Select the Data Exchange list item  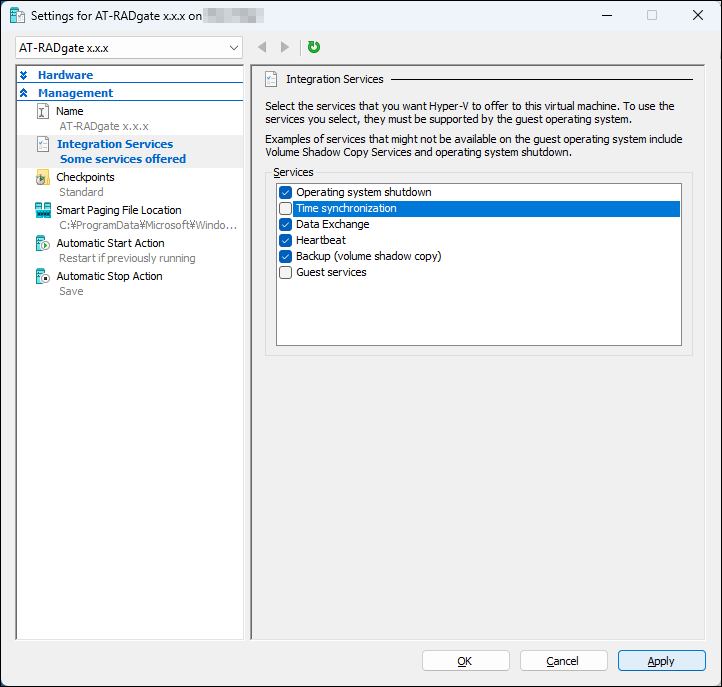pos(332,224)
